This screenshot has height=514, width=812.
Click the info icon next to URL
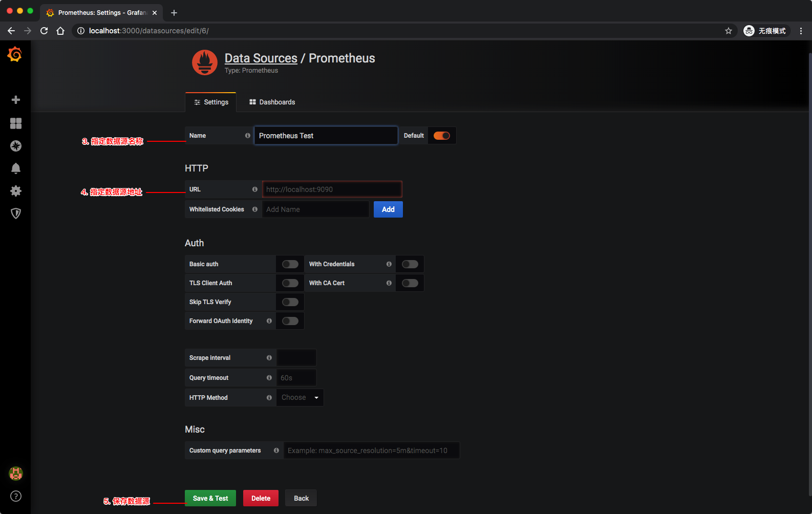[254, 189]
